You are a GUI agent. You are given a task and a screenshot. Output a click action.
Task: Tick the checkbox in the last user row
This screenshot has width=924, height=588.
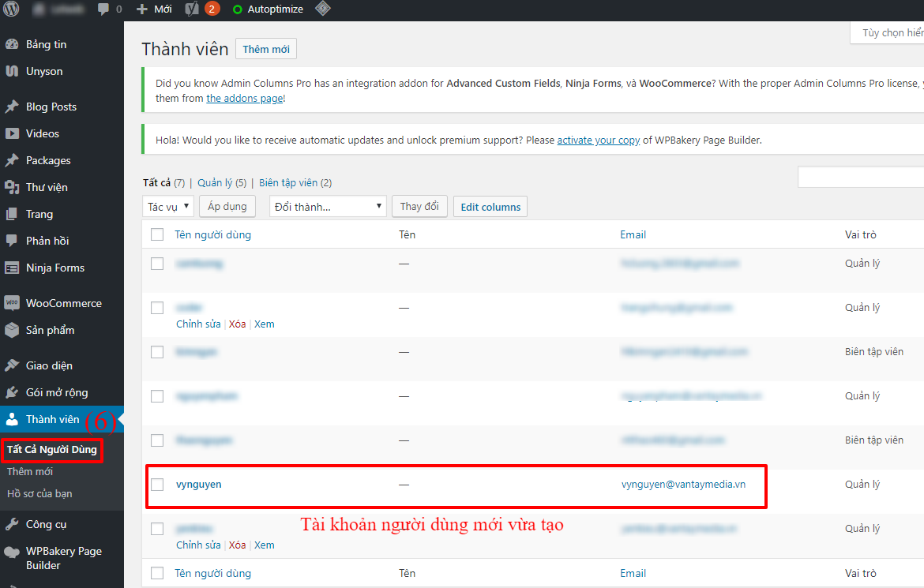point(157,529)
